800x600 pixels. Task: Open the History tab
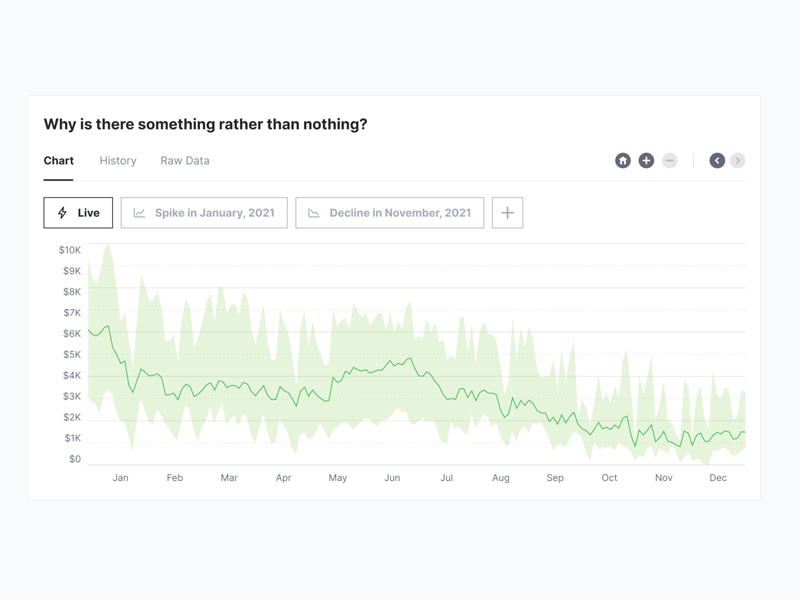click(x=118, y=161)
